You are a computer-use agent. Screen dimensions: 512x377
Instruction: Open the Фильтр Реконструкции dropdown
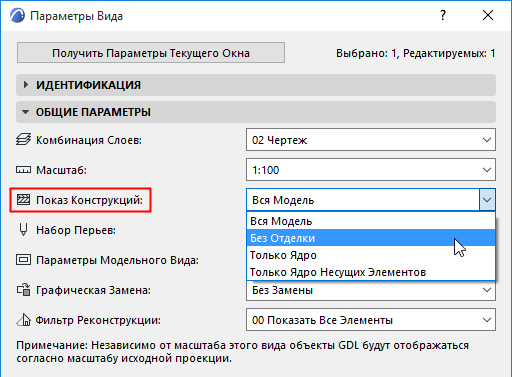(x=371, y=320)
